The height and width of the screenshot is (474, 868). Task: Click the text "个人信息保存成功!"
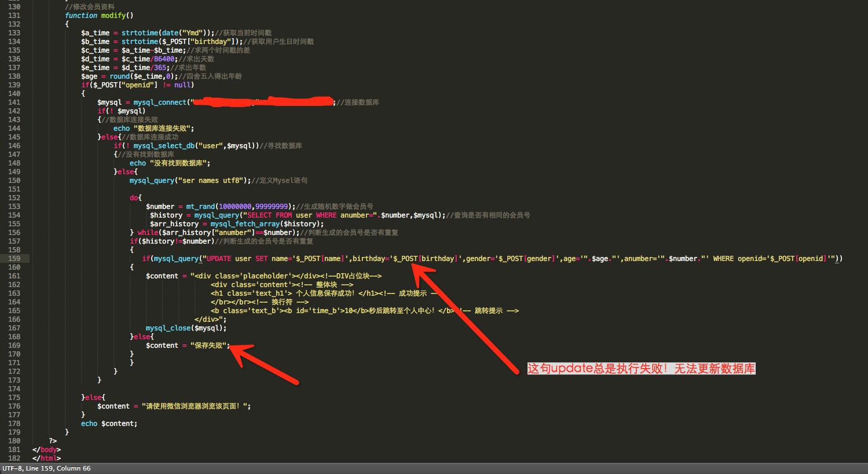325,293
